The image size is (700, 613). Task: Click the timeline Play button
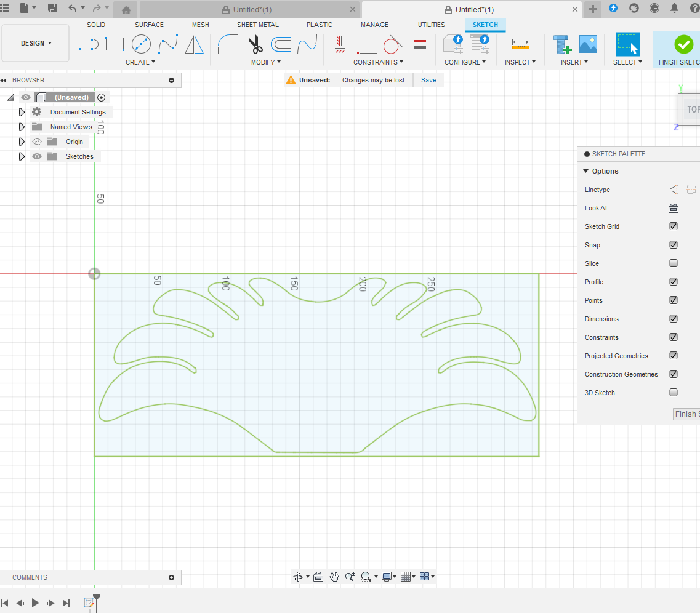pos(35,603)
